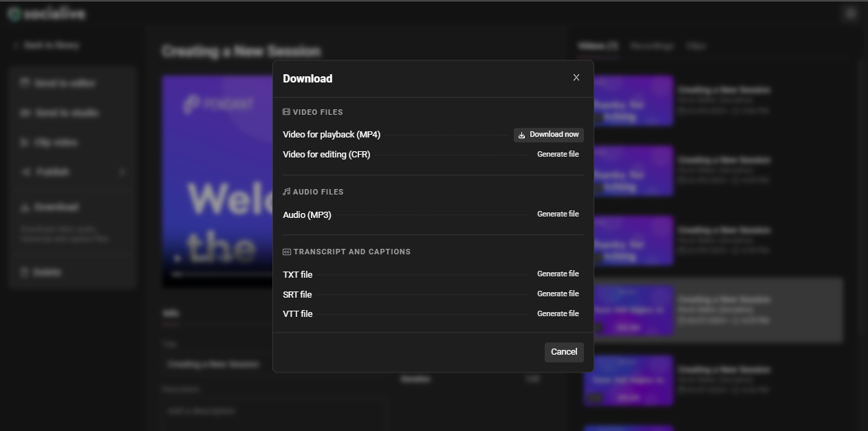
Task: Generate file for Video for editing (CFR)
Action: (x=558, y=155)
